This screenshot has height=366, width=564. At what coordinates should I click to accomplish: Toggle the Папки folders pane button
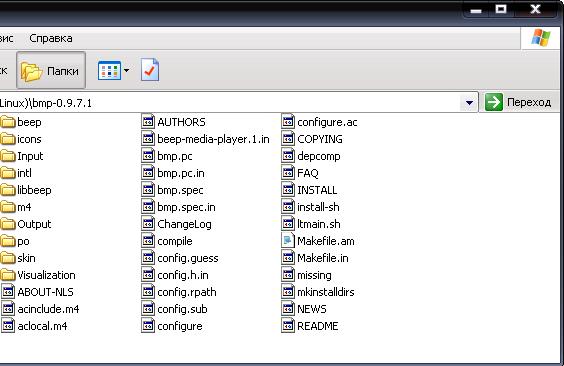click(x=51, y=70)
